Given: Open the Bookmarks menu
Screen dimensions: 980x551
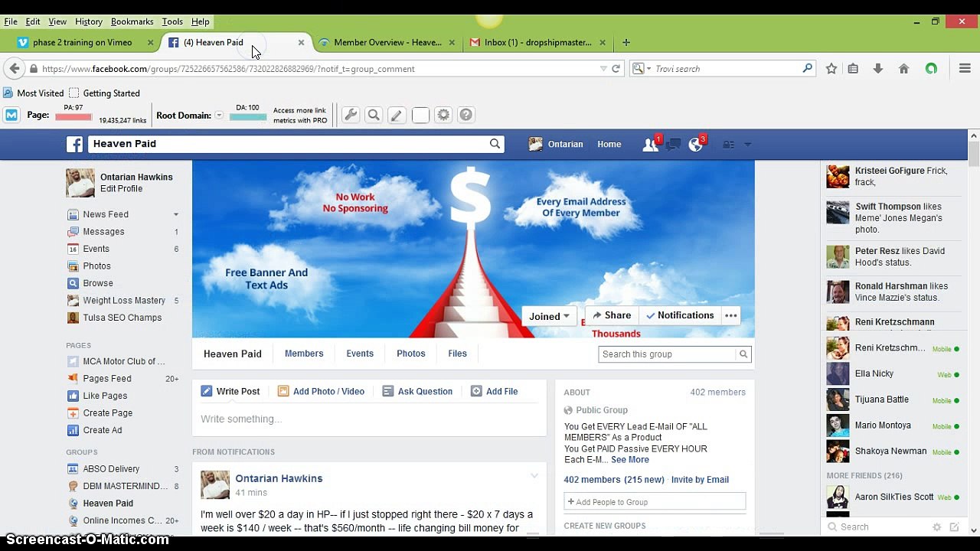Looking at the screenshot, I should click(132, 21).
